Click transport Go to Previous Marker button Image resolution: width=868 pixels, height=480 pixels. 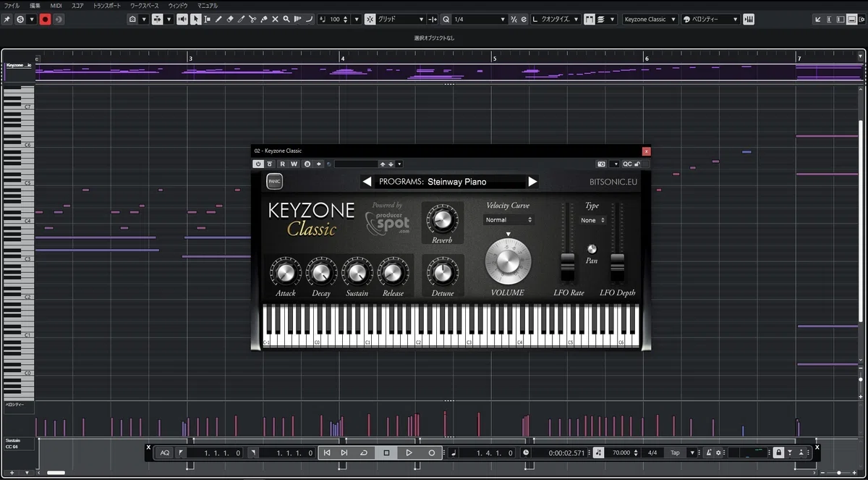[x=327, y=452]
